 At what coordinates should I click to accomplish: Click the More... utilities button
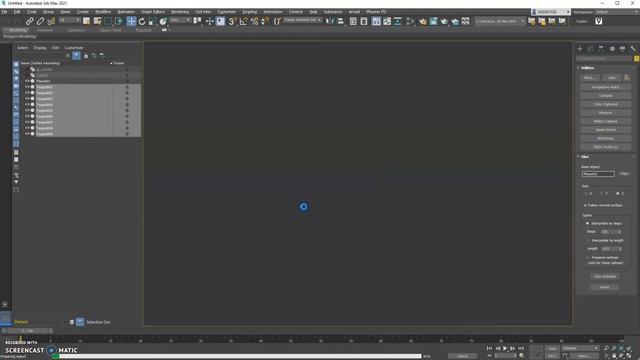coord(589,78)
